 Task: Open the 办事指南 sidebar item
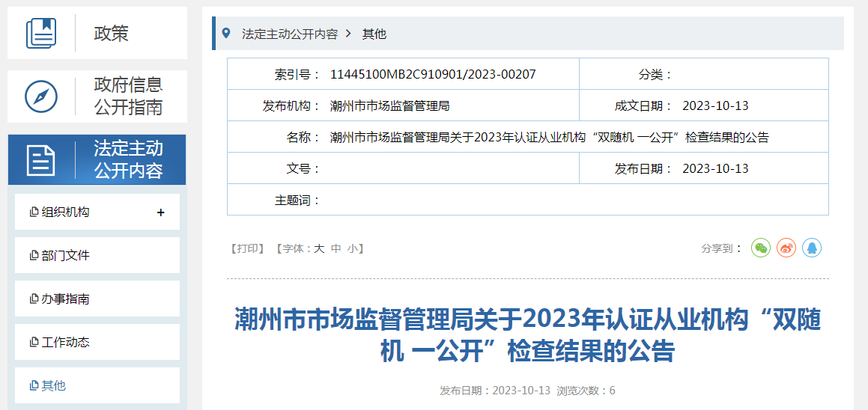[x=65, y=299]
